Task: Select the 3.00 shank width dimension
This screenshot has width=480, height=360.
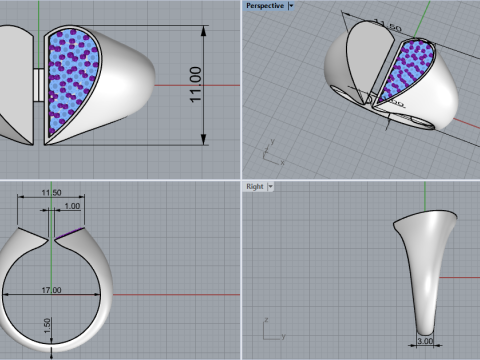Action: point(425,341)
